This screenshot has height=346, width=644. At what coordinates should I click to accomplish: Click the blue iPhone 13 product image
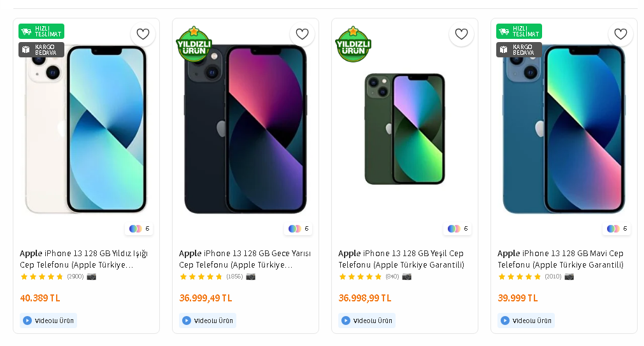[x=564, y=129]
